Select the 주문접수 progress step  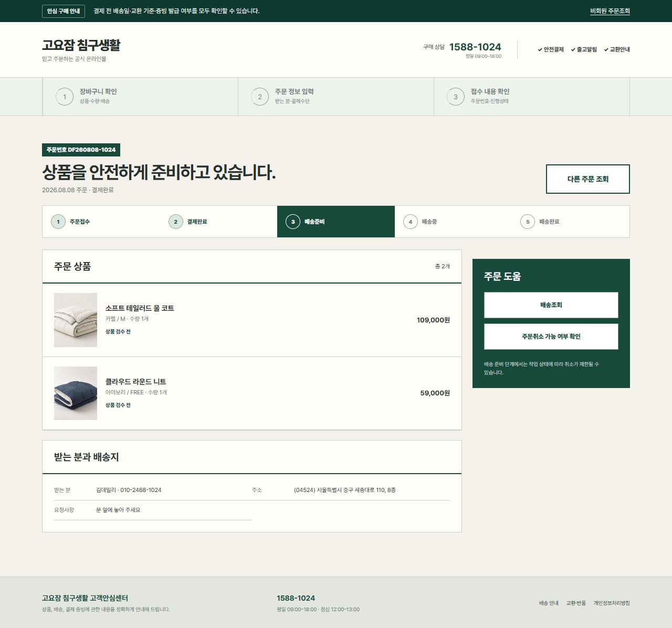click(x=101, y=222)
